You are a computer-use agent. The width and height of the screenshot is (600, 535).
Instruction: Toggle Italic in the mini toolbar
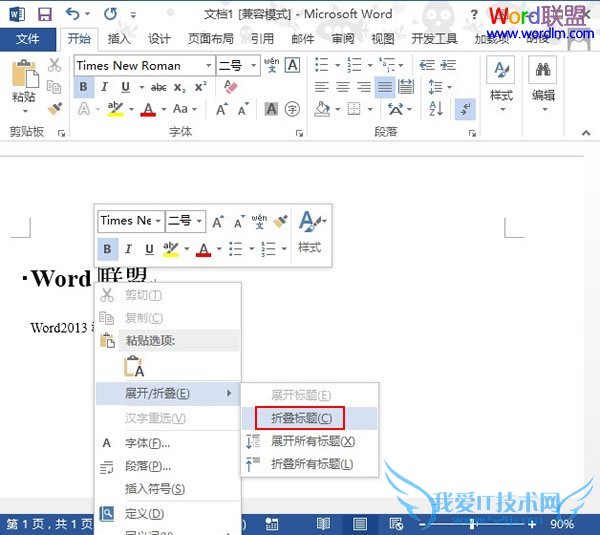(x=128, y=249)
